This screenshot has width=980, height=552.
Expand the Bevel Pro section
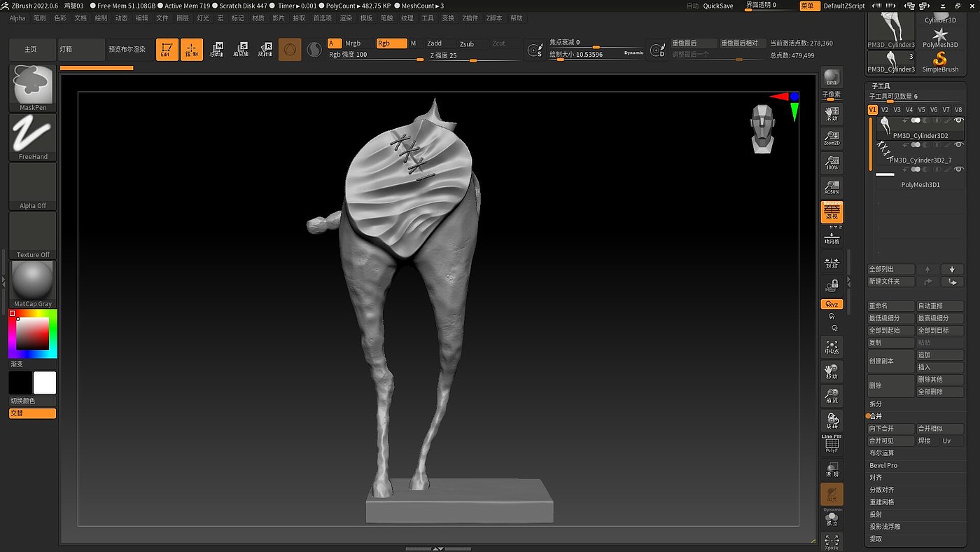click(x=883, y=465)
